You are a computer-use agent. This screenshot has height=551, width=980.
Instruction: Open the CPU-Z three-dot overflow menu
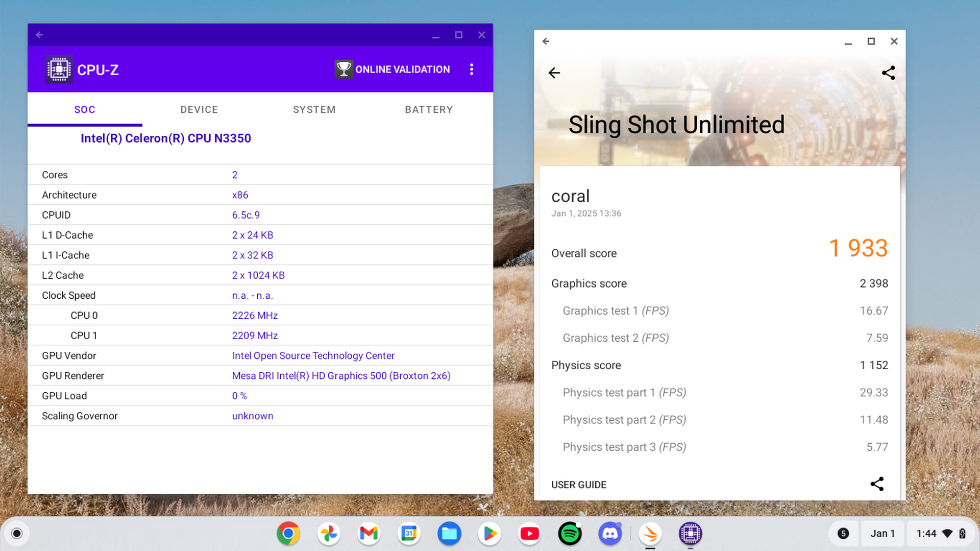pyautogui.click(x=472, y=69)
